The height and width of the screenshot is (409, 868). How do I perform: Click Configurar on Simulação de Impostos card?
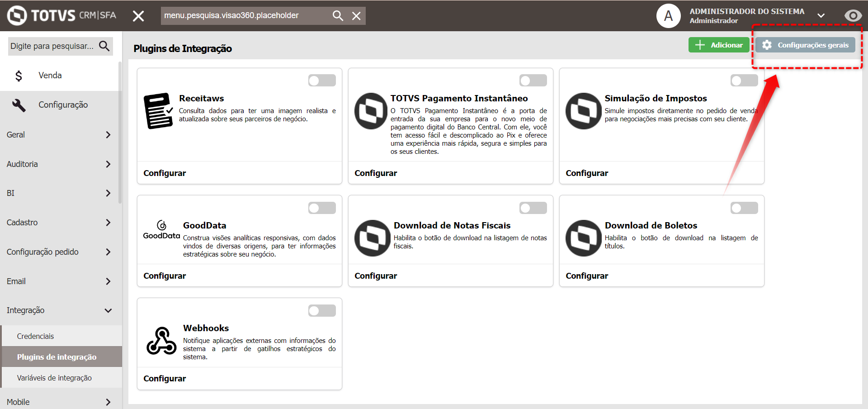tap(587, 173)
